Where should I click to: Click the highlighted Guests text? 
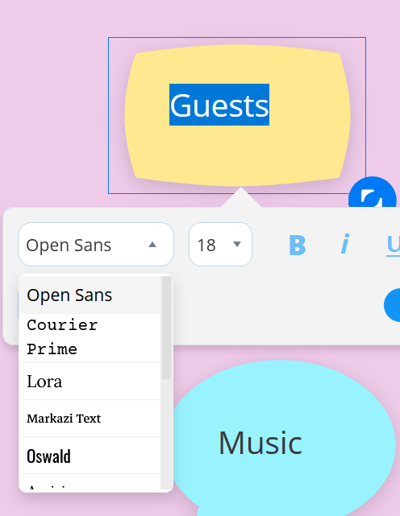[219, 105]
